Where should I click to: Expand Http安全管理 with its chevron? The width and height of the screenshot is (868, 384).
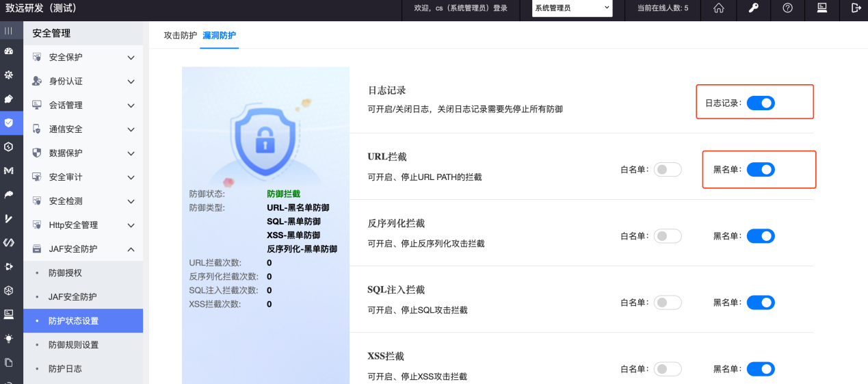click(131, 225)
